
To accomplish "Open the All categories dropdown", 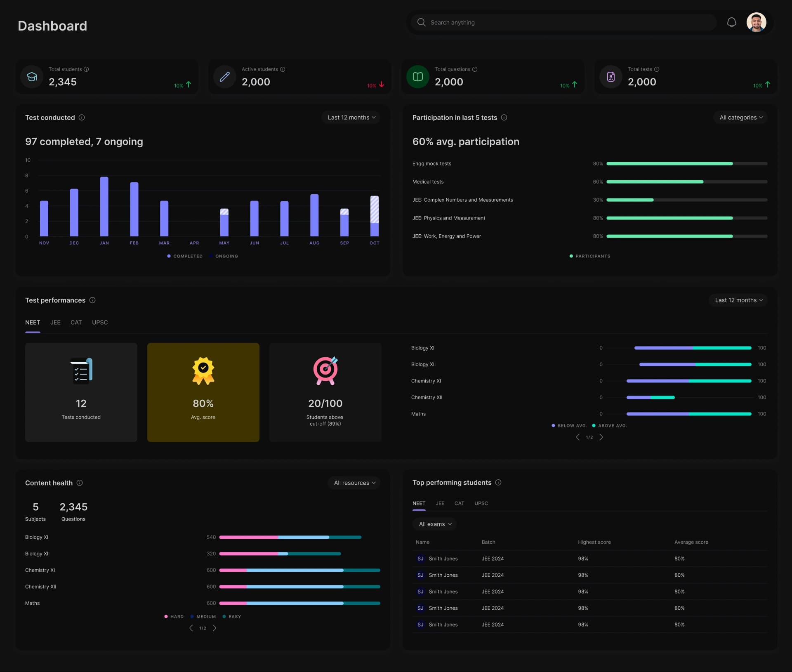I will [740, 117].
